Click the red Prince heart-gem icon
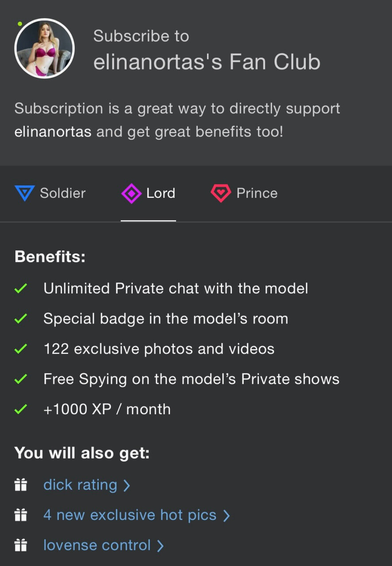The height and width of the screenshot is (566, 392). (x=221, y=193)
